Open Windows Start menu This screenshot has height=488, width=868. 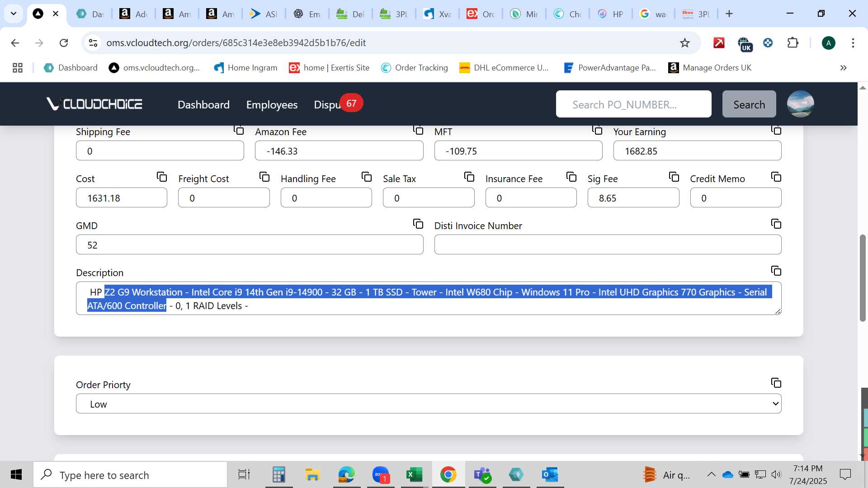point(16,474)
